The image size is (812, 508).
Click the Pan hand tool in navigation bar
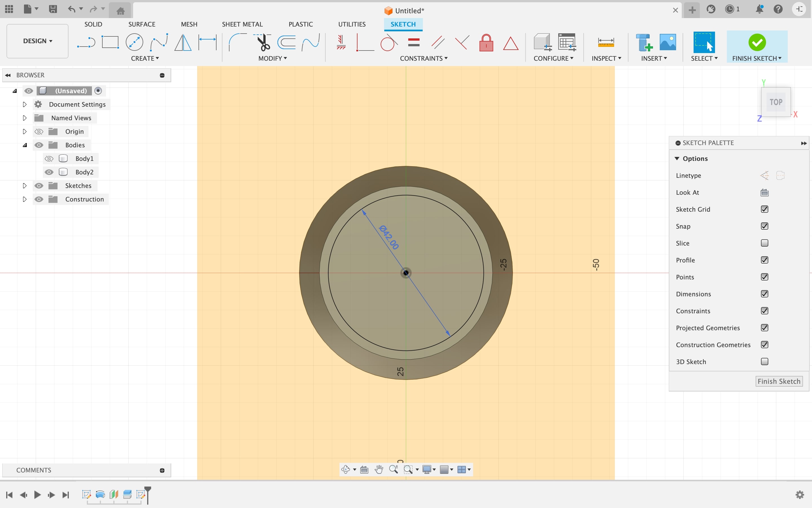pyautogui.click(x=379, y=469)
